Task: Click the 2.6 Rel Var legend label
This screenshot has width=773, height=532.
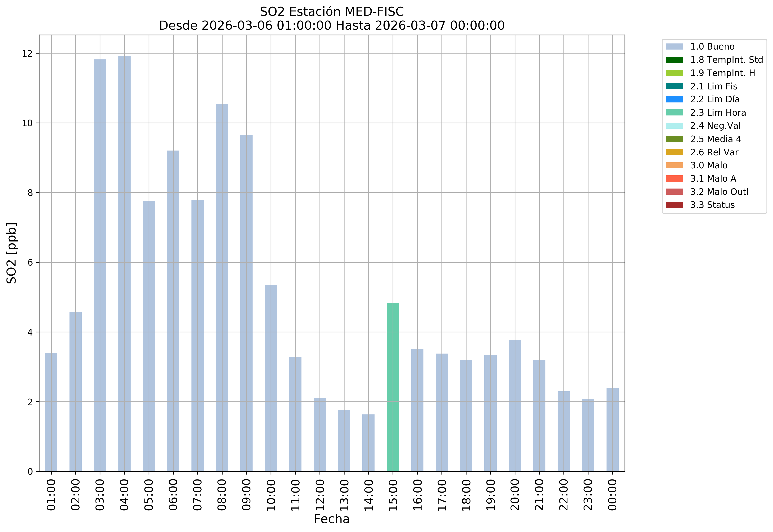Action: pos(714,152)
